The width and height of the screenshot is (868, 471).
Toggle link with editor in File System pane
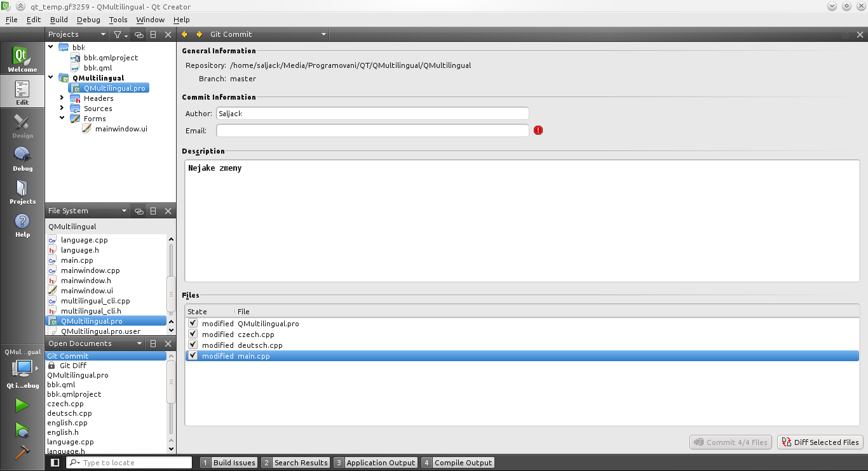pyautogui.click(x=139, y=211)
